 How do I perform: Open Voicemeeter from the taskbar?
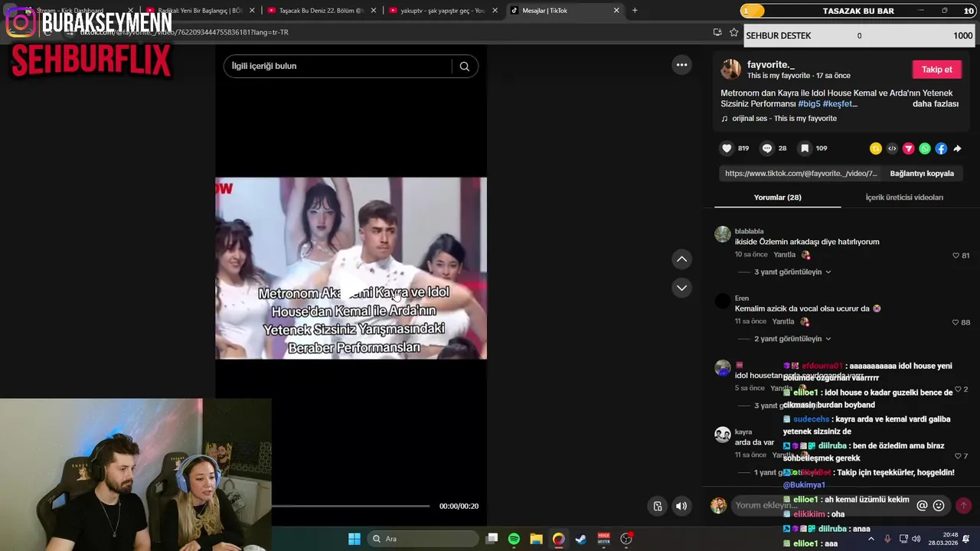603,539
